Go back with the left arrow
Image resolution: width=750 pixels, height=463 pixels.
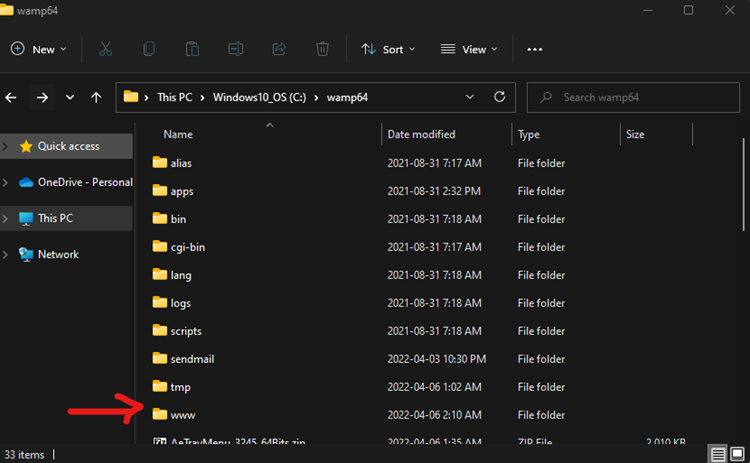(x=11, y=98)
